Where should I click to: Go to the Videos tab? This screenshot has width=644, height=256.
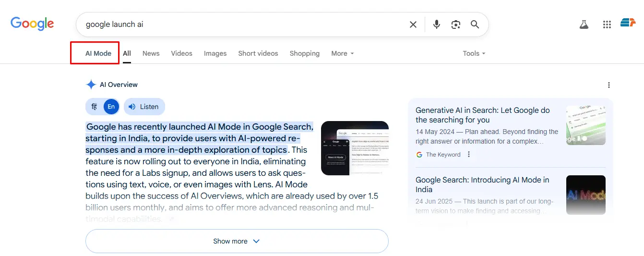coord(181,53)
